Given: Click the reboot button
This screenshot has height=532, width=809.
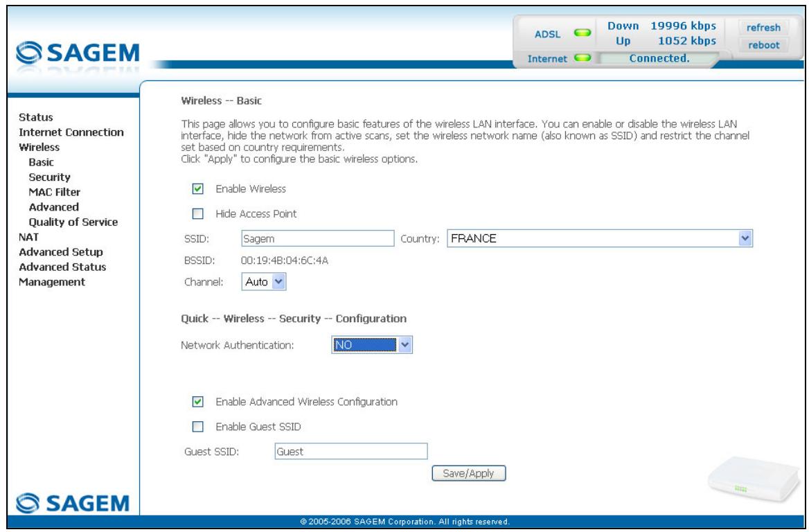Looking at the screenshot, I should 763,45.
